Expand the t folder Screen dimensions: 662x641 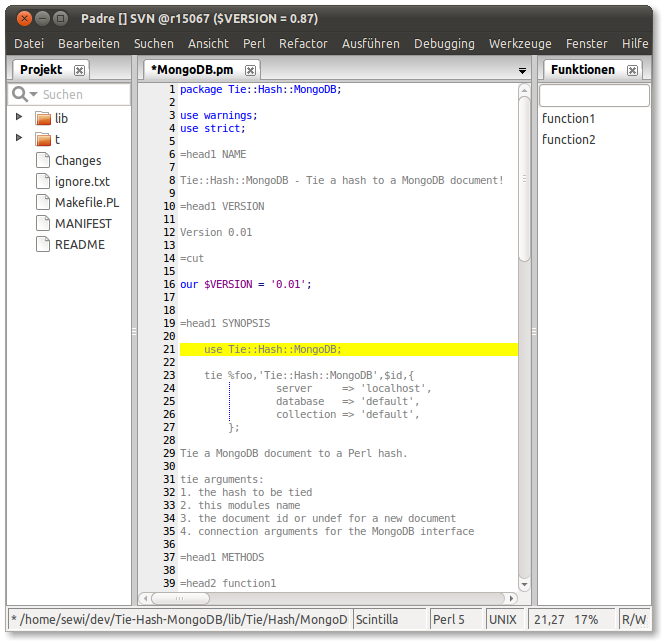[x=19, y=138]
